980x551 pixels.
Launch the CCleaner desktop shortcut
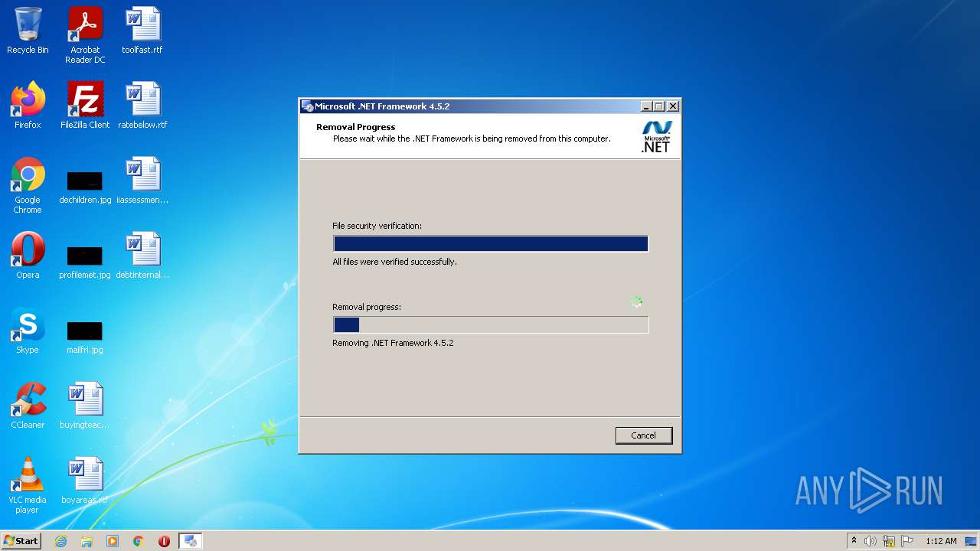28,405
